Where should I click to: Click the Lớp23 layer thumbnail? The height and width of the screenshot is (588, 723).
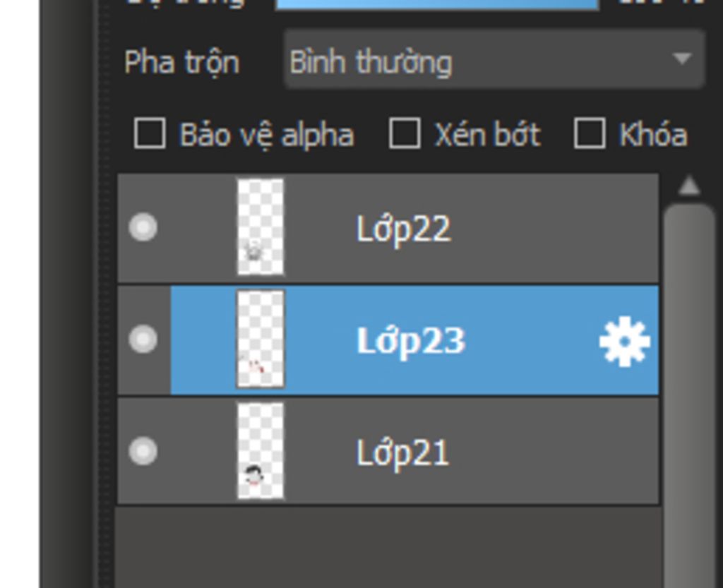pos(261,339)
